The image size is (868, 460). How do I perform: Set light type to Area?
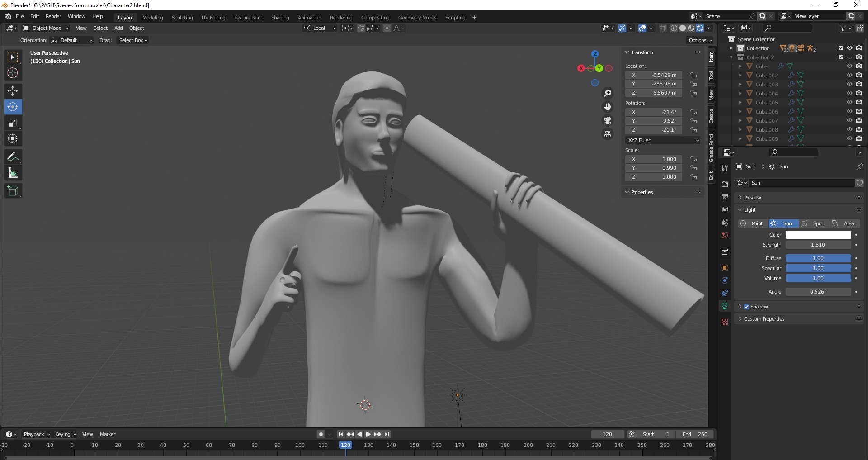[x=844, y=223]
